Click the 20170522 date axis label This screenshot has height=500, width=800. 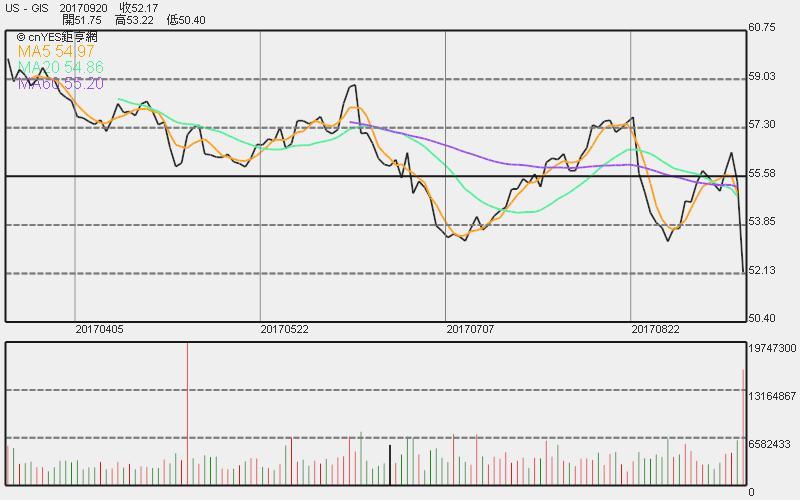[285, 328]
